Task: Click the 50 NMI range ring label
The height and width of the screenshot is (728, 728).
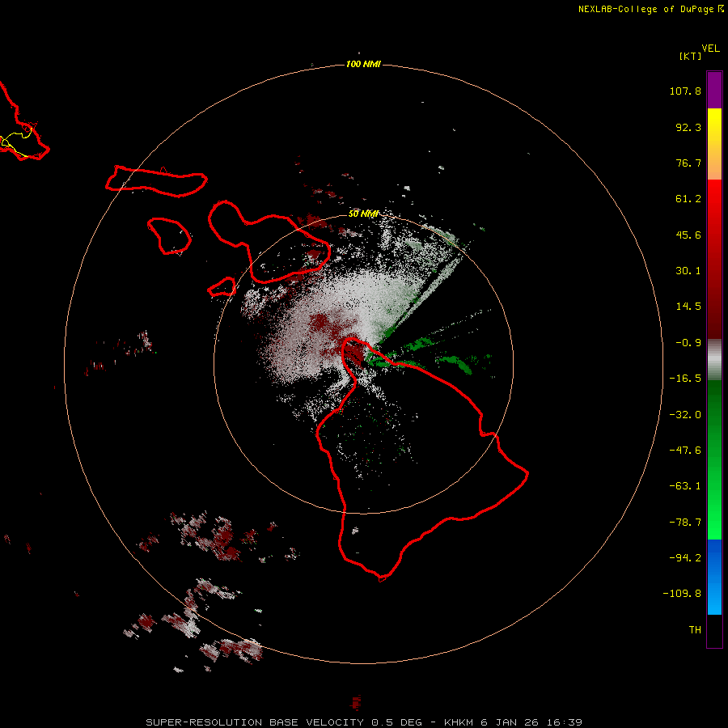Action: (363, 214)
